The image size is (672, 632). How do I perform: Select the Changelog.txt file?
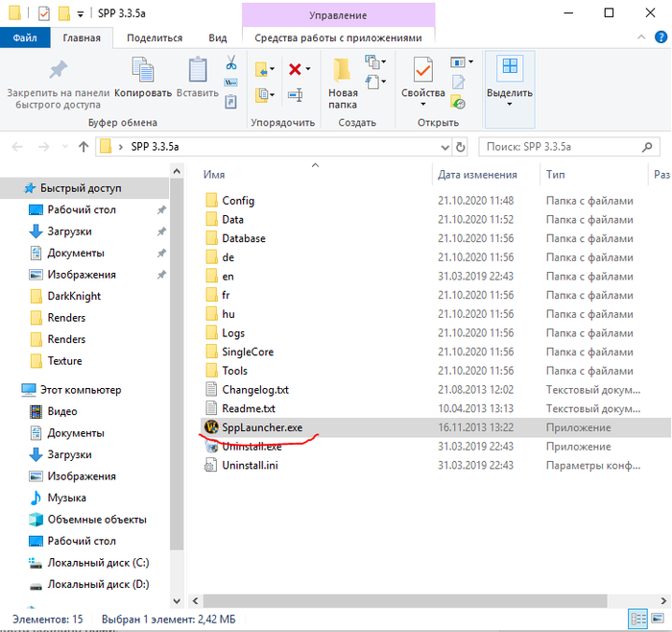coord(255,390)
